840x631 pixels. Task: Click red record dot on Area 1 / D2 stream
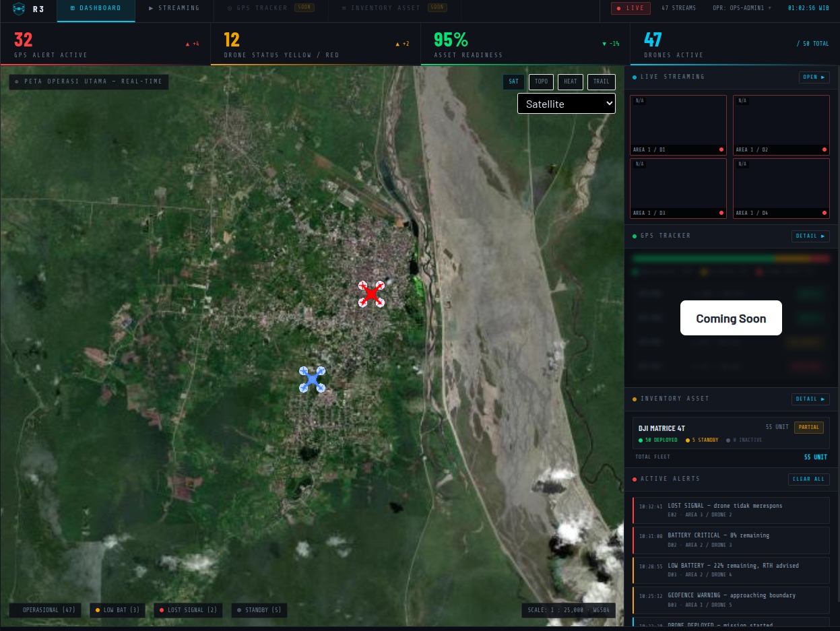(x=824, y=150)
